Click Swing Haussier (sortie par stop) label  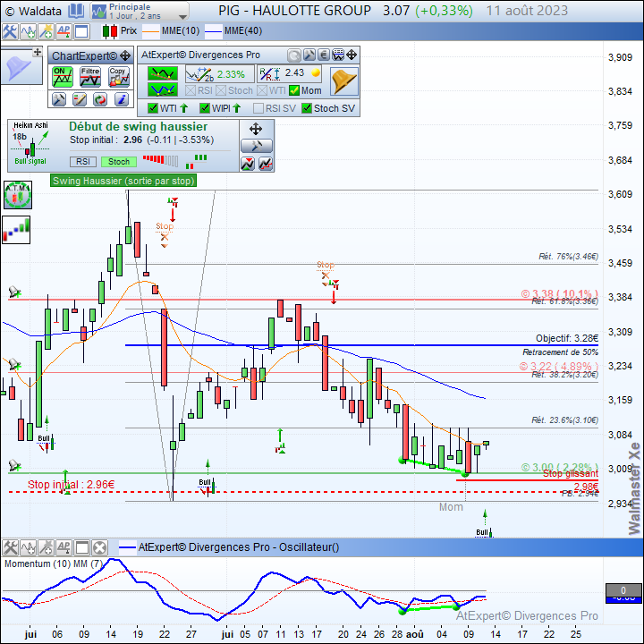[x=123, y=181]
